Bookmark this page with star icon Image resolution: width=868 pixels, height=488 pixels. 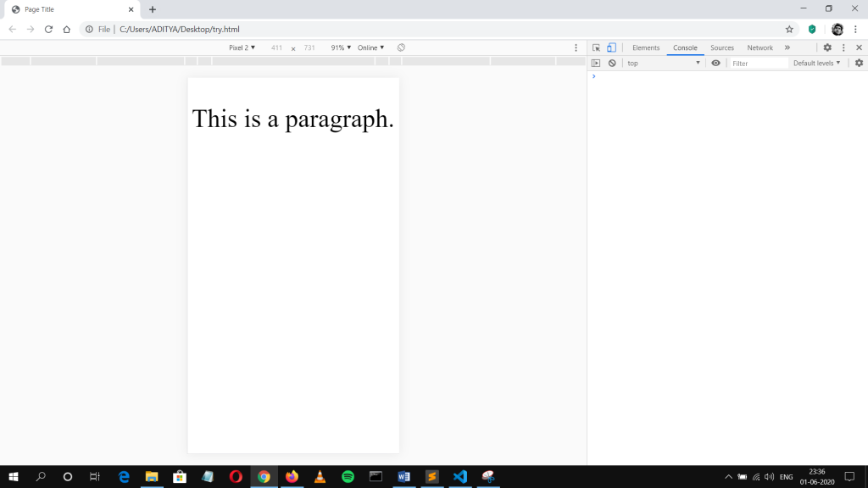click(789, 29)
